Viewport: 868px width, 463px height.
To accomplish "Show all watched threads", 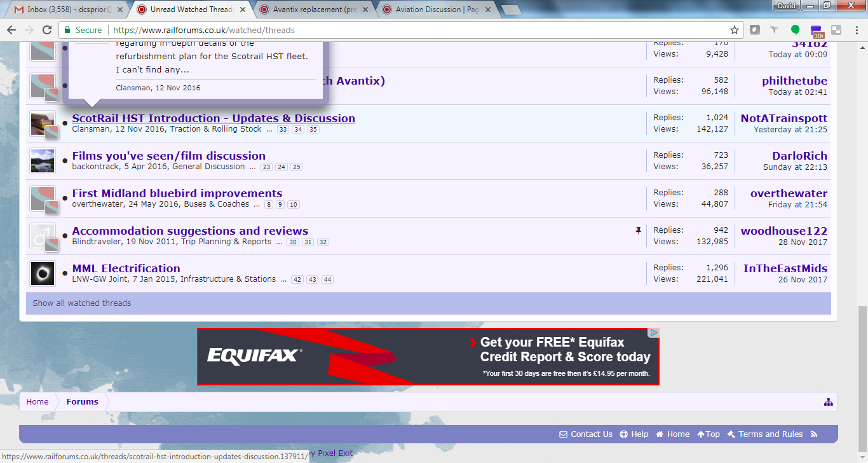I will 82,303.
